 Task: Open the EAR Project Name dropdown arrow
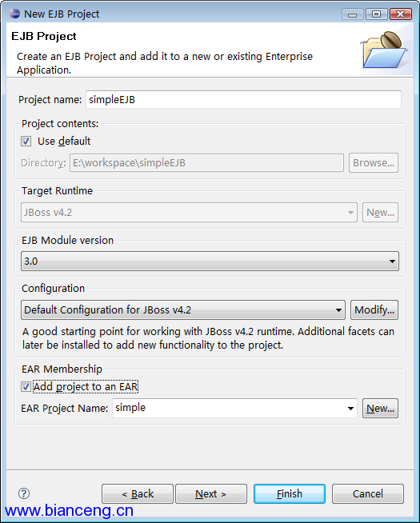point(350,409)
